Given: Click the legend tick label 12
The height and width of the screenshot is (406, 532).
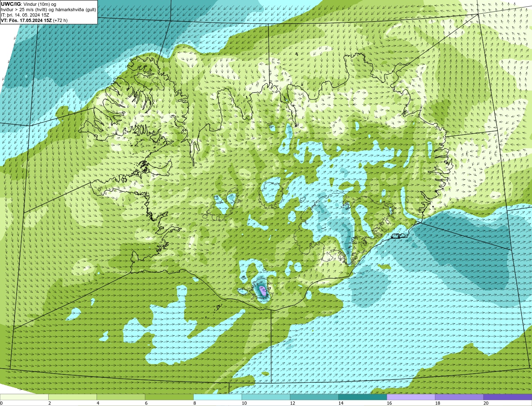Looking at the screenshot, I should [292, 403].
